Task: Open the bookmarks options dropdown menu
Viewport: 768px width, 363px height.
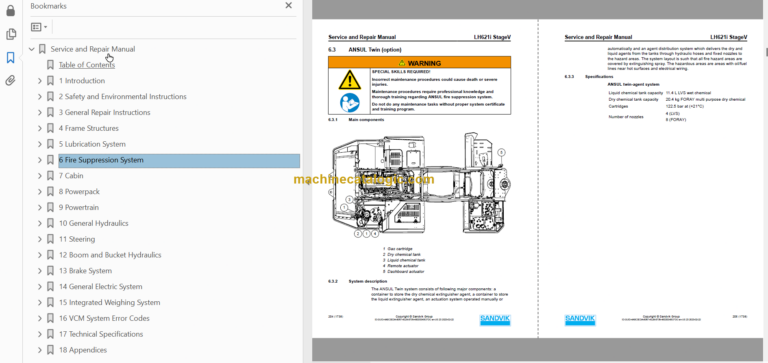Action: click(39, 27)
